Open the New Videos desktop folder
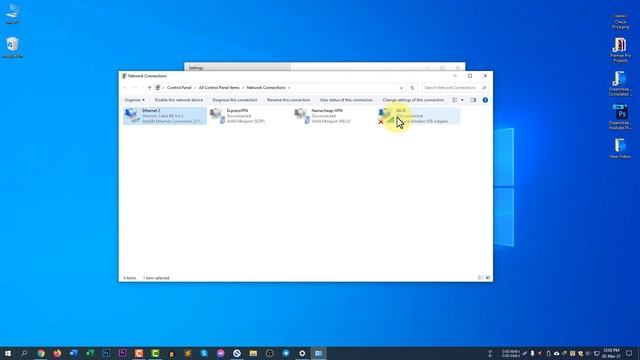 (620, 148)
